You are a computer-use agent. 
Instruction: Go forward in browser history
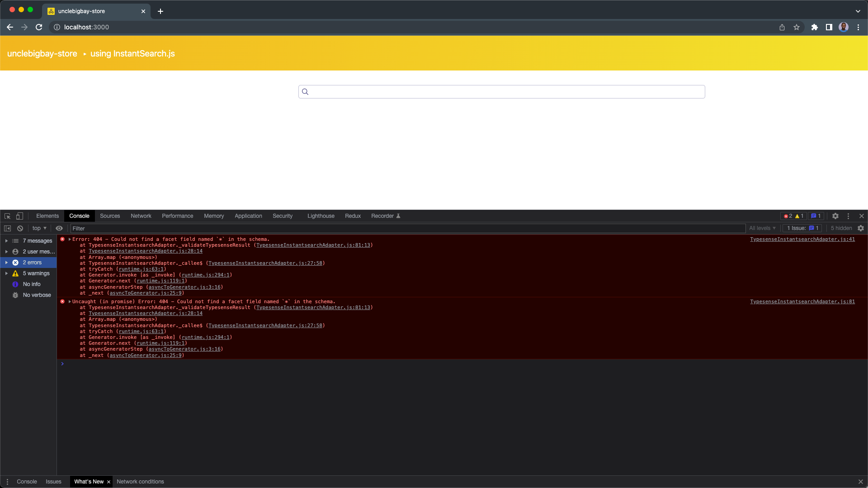coord(24,27)
